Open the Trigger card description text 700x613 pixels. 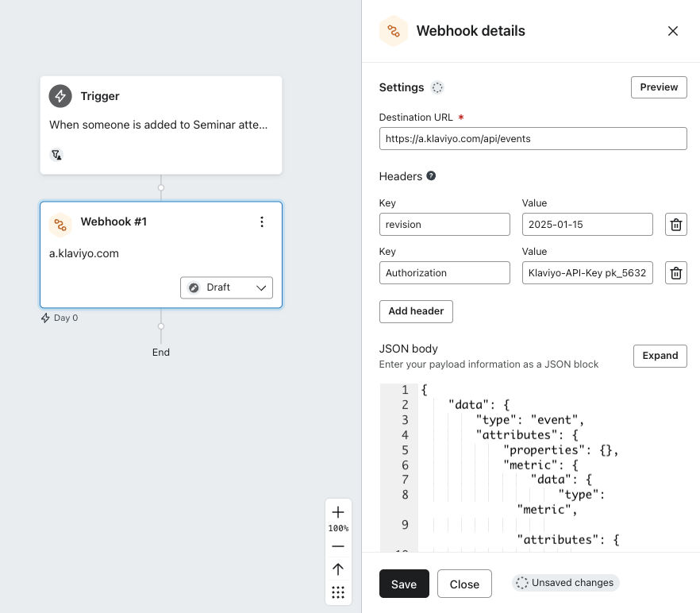[x=159, y=125]
